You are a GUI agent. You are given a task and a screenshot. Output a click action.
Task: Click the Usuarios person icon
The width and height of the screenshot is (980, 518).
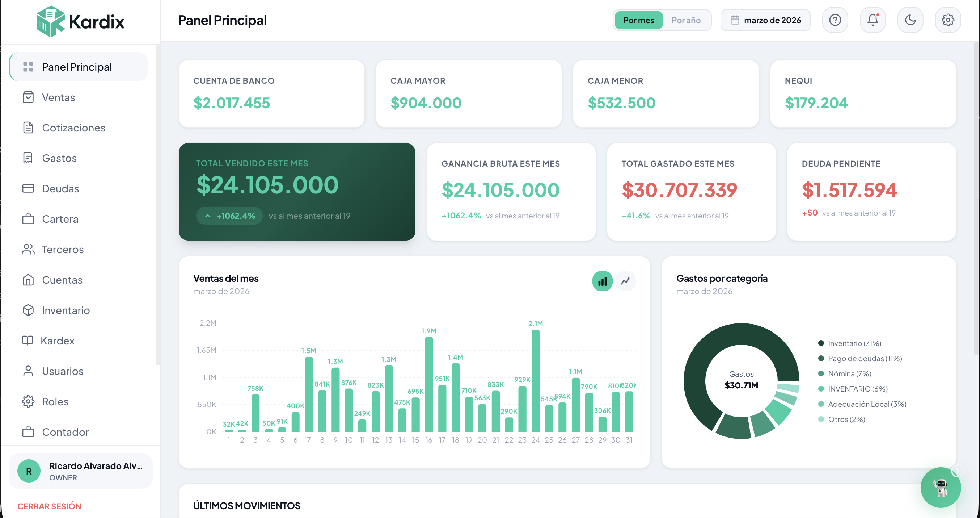[x=28, y=371]
